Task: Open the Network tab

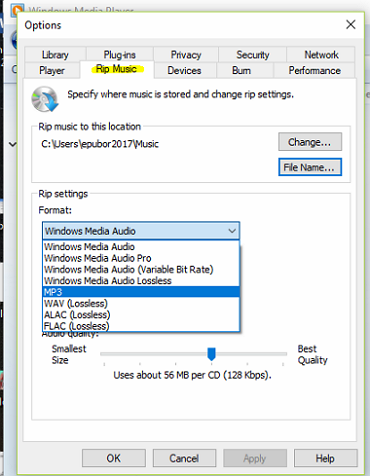Action: [x=321, y=54]
